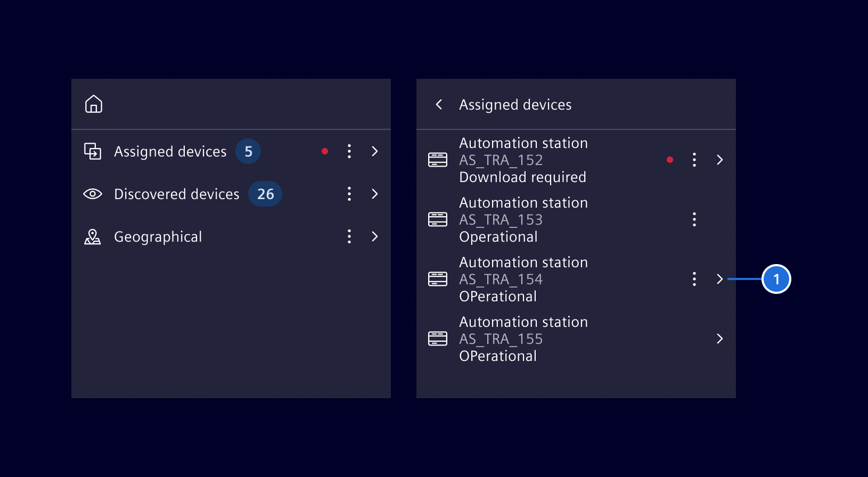Screen dimensions: 868x477
Task: Expand the Discovered devices chevron
Action: pos(375,194)
